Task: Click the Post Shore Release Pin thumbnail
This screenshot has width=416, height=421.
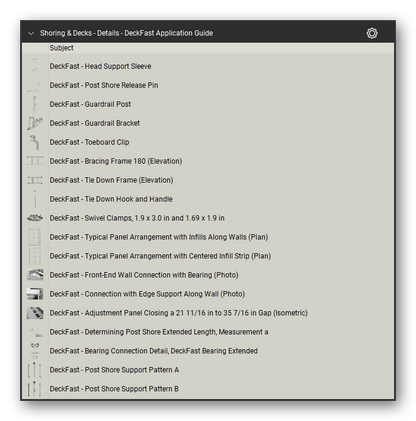Action: coord(35,85)
